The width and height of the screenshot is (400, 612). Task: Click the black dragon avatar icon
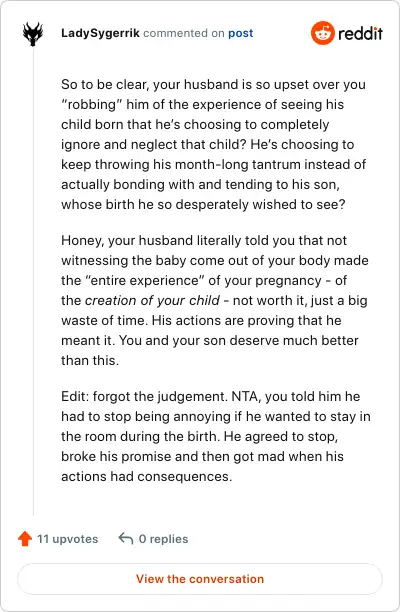[x=33, y=34]
